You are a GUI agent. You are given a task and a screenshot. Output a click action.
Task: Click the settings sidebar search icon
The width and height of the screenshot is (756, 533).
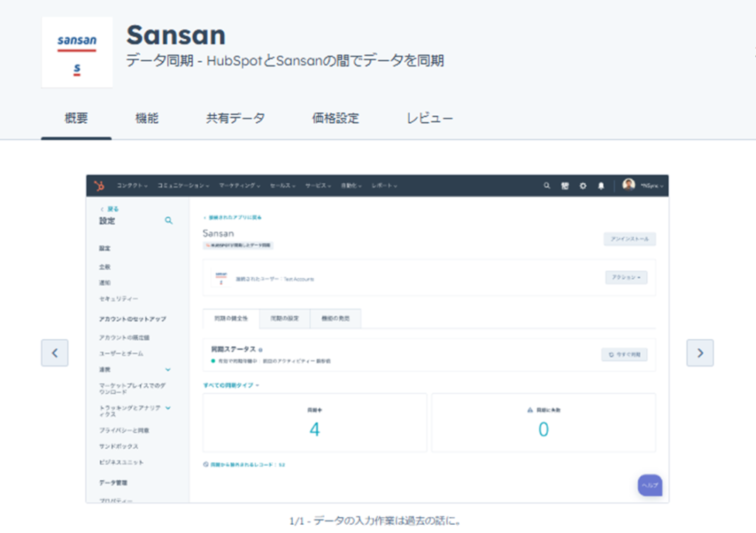point(169,220)
